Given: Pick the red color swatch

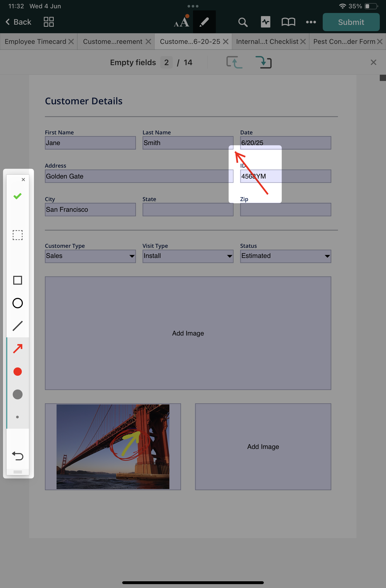Looking at the screenshot, I should pyautogui.click(x=18, y=372).
